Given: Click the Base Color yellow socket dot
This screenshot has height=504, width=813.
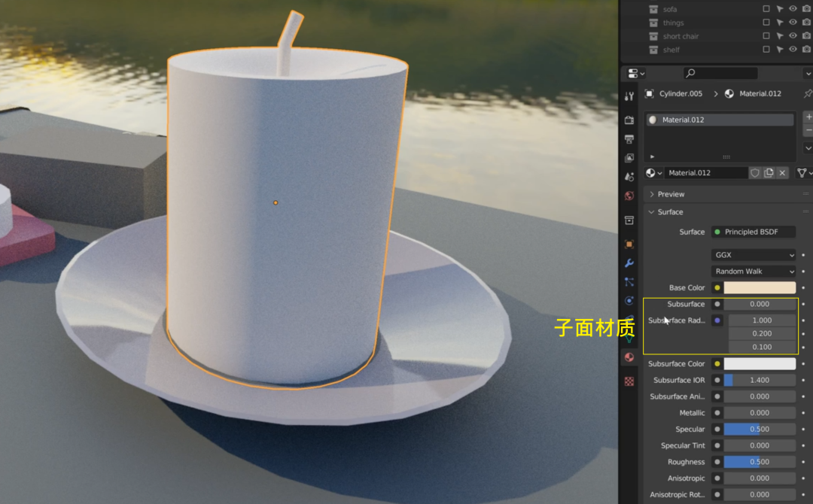Looking at the screenshot, I should (717, 287).
